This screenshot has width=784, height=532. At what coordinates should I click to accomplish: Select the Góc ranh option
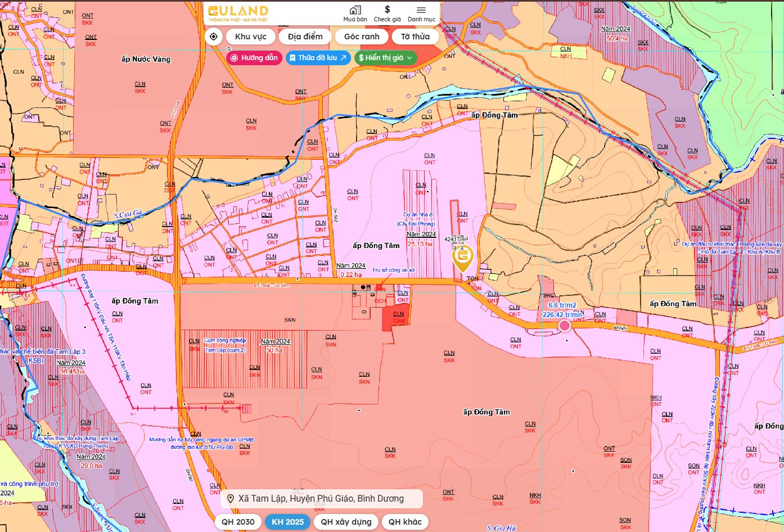[x=362, y=37]
